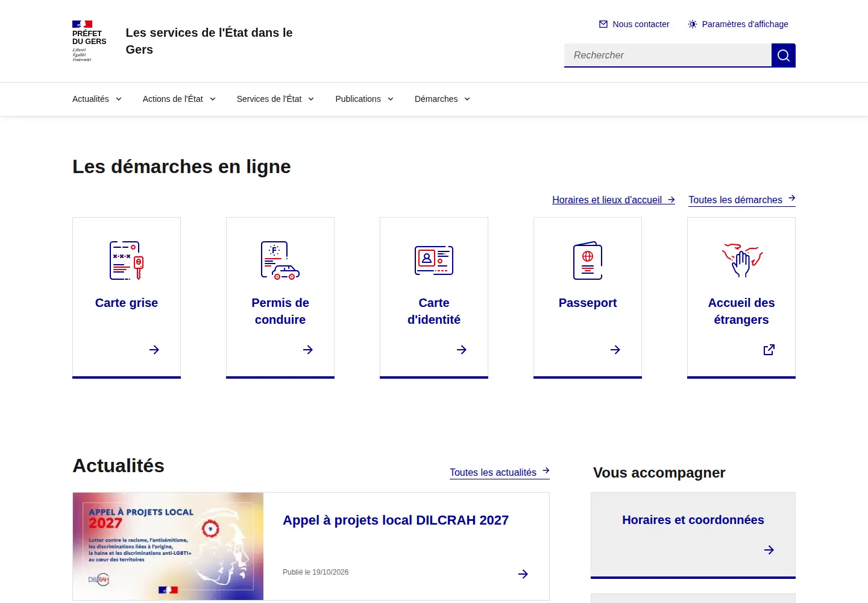Click the Les démarches en ligne heading
Viewport: 868px width, 603px height.
[x=181, y=166]
